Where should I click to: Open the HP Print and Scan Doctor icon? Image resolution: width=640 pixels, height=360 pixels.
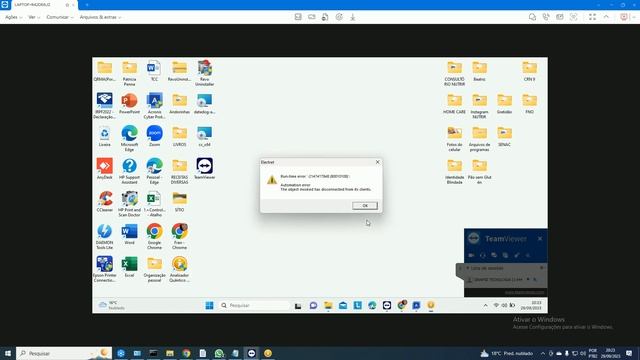click(x=129, y=204)
